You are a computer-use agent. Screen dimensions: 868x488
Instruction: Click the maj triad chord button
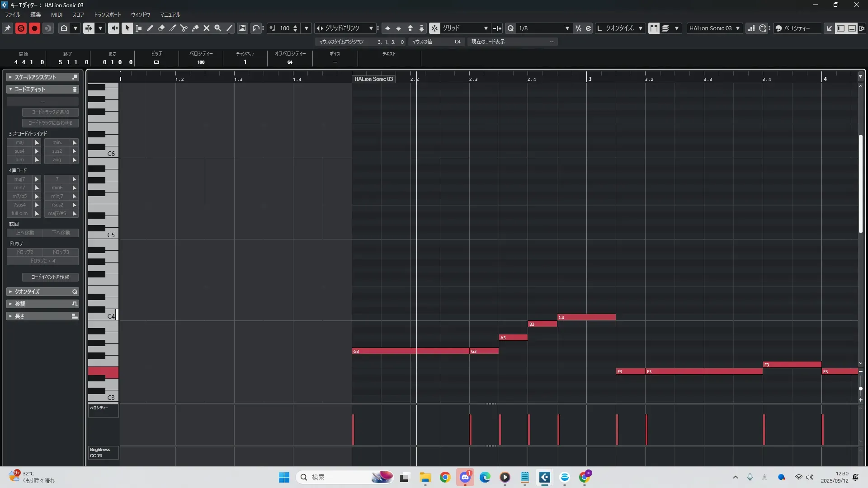point(19,142)
